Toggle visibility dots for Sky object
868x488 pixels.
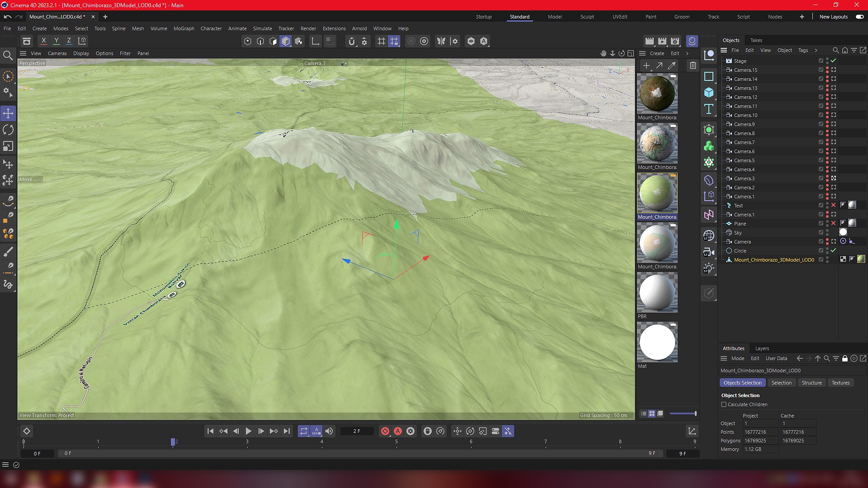827,233
